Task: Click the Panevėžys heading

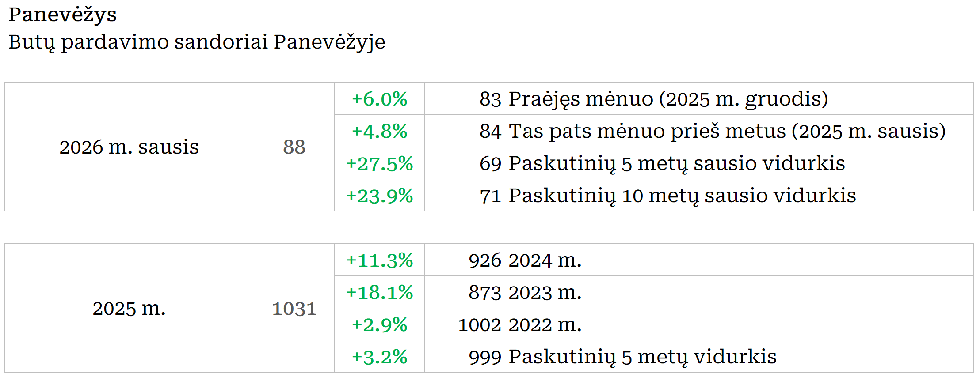Action: (62, 15)
